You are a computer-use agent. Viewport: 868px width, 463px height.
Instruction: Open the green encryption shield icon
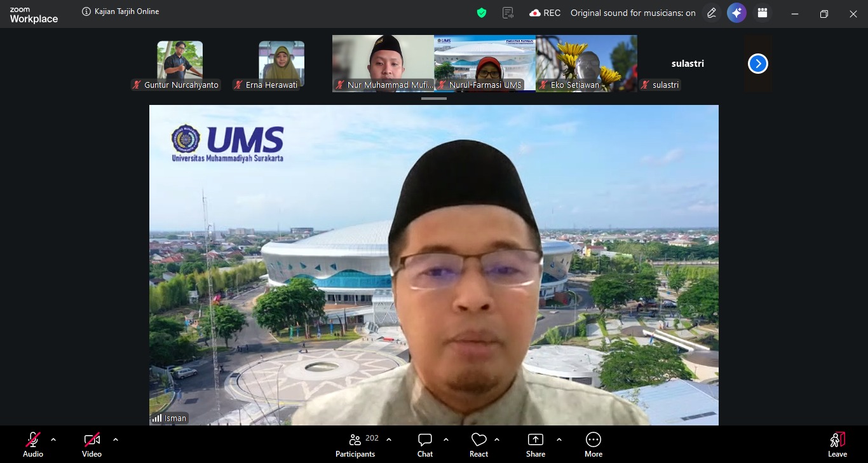(x=482, y=13)
